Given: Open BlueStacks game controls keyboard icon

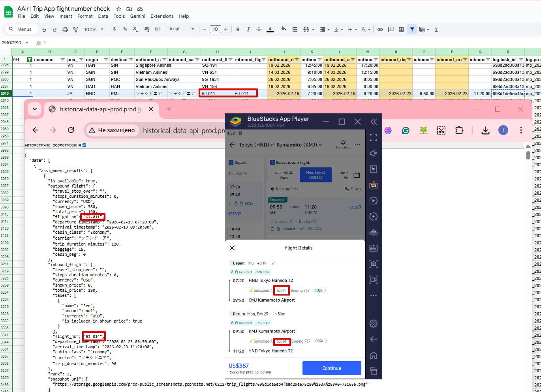Looking at the screenshot, I should click(x=373, y=185).
